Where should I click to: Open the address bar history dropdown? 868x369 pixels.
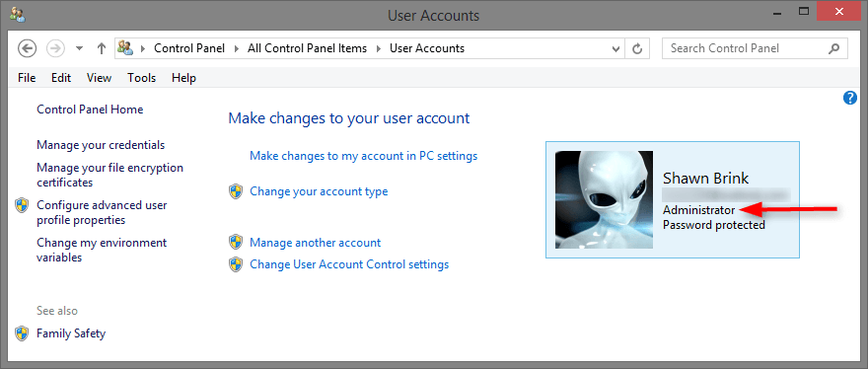click(x=616, y=48)
